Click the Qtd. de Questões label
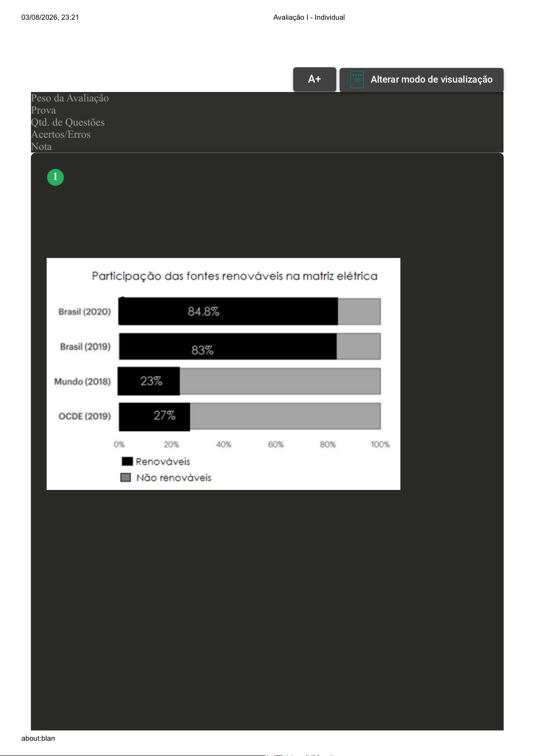 pyautogui.click(x=68, y=122)
